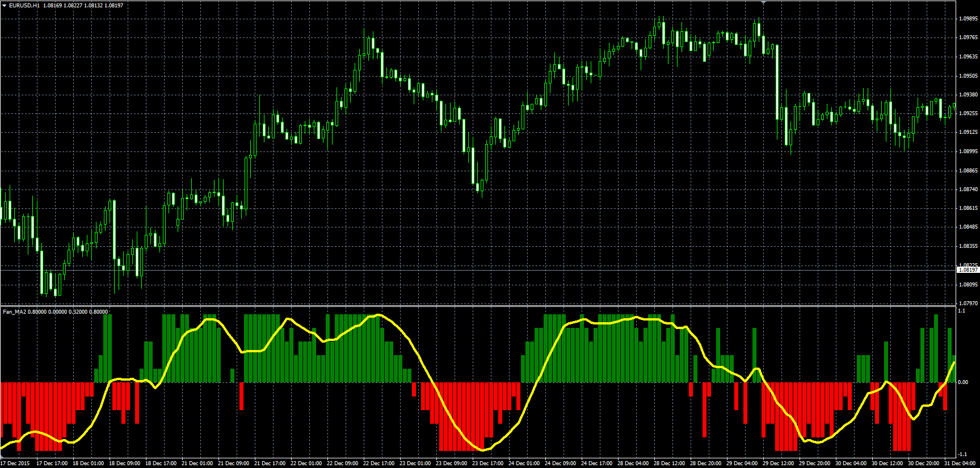980x468 pixels.
Task: Click time axis label 23 Dec 09:00
Action: tap(451, 463)
